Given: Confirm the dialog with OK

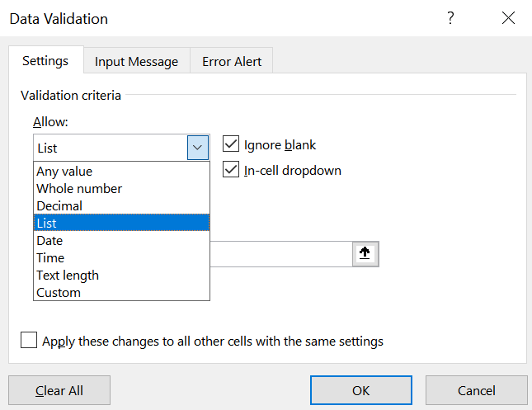Looking at the screenshot, I should [x=360, y=390].
